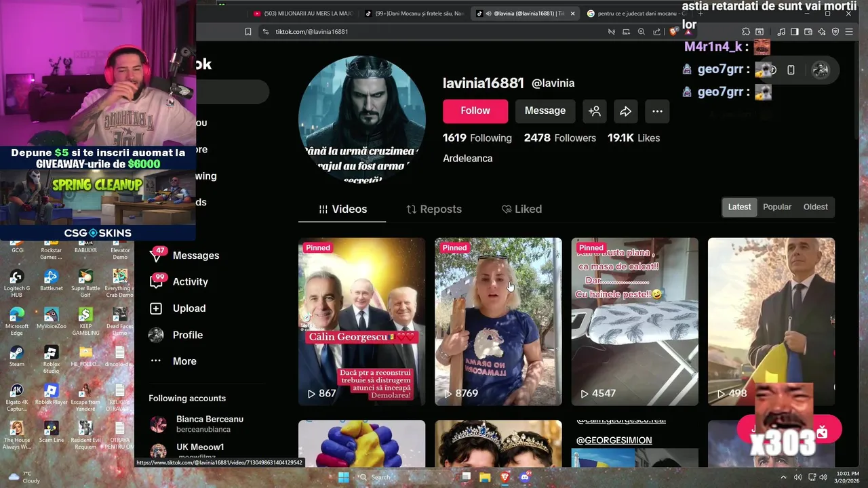868x488 pixels.
Task: Open pinned video with 8769 views
Action: pyautogui.click(x=498, y=321)
